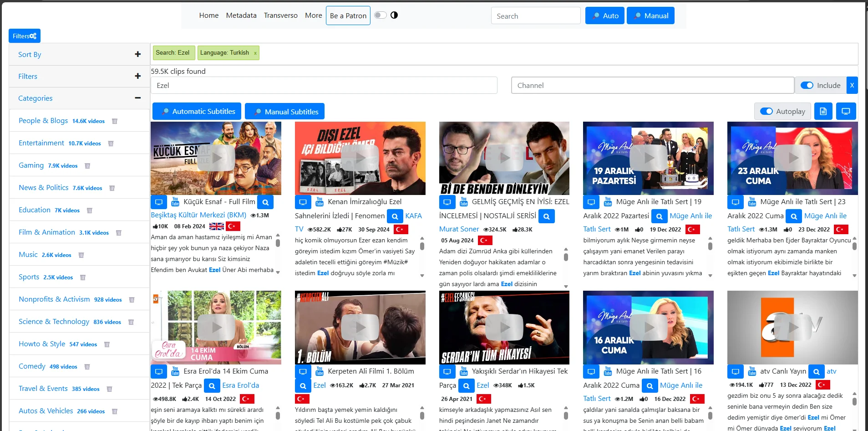The width and height of the screenshot is (868, 431).
Task: Open the Murat Soner channel link
Action: pyautogui.click(x=459, y=229)
